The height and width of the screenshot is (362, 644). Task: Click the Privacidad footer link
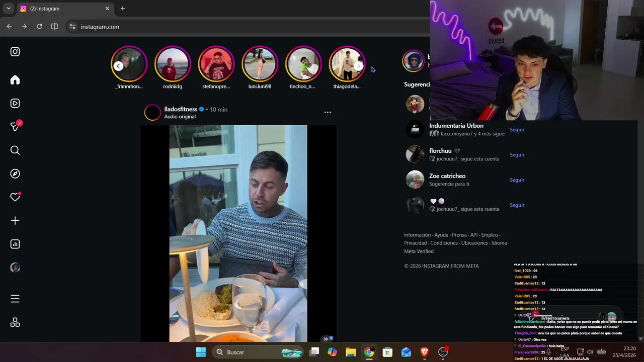(416, 243)
